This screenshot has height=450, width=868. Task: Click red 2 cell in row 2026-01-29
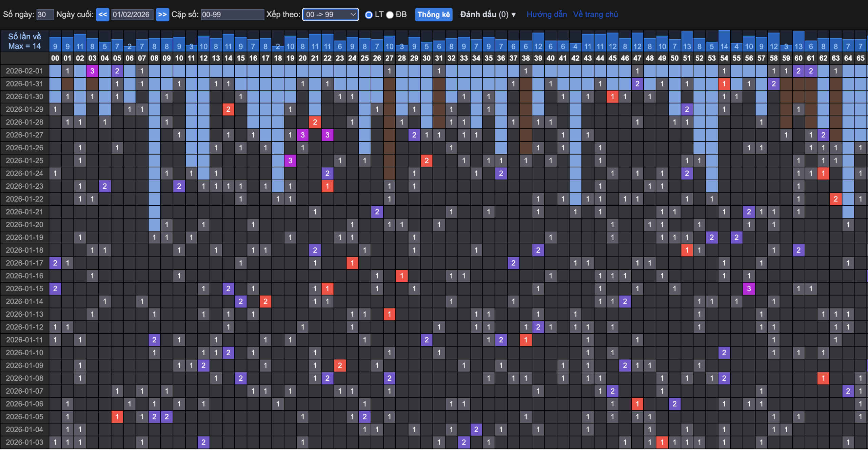(228, 109)
